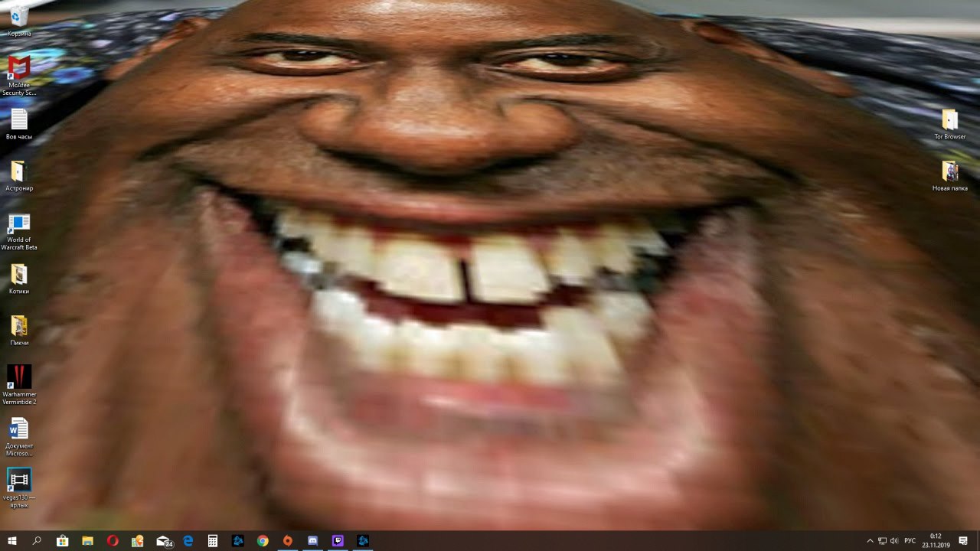This screenshot has width=980, height=551.
Task: Launch McAfee Security Scan shortcut
Action: (x=19, y=76)
